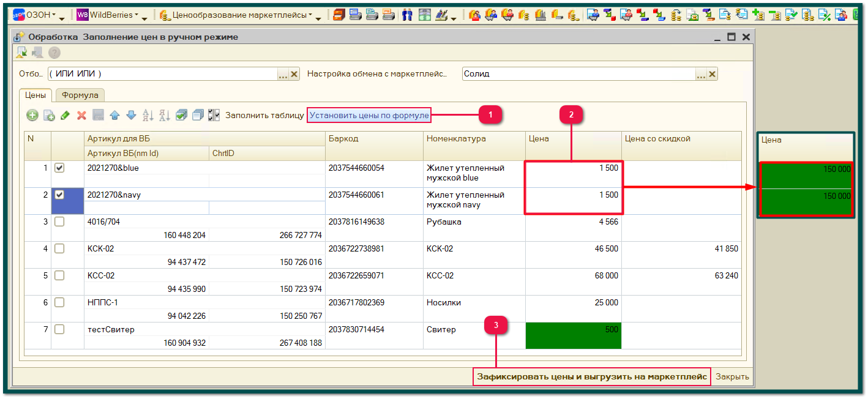The width and height of the screenshot is (868, 399).
Task: Clear the Отбор filter with its X button
Action: point(294,74)
